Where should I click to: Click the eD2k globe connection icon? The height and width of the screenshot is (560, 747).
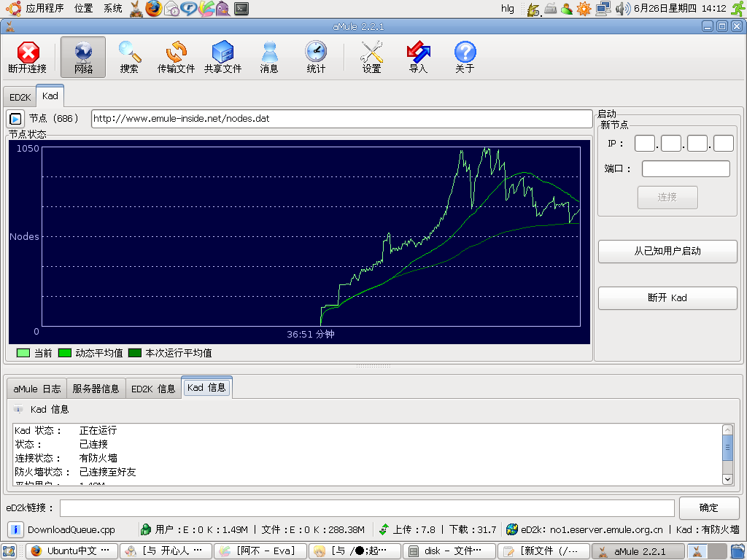pos(512,529)
